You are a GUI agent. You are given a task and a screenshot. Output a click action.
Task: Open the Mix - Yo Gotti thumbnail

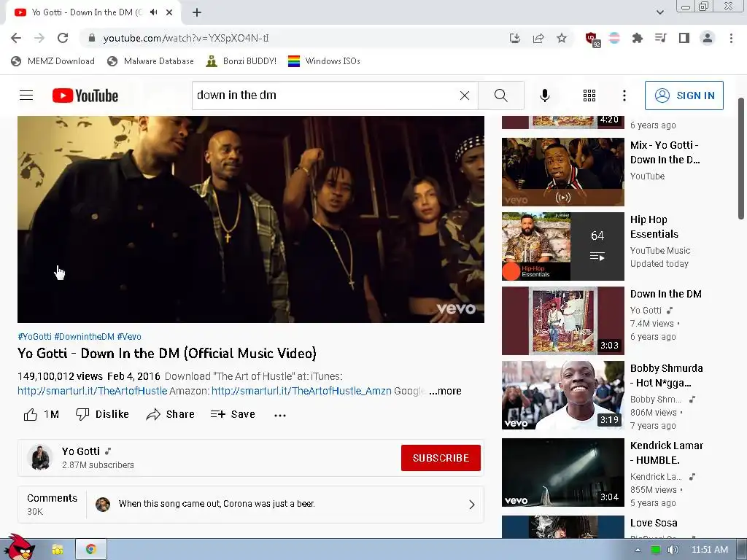(562, 172)
